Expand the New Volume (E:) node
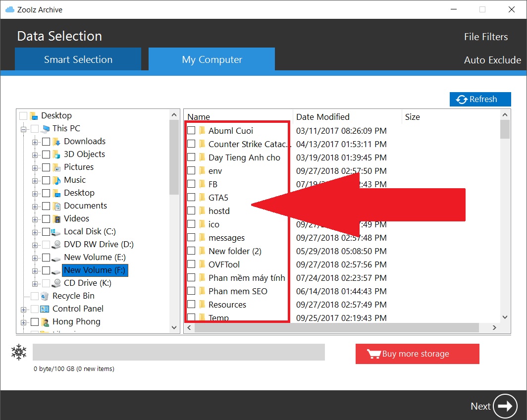The width and height of the screenshot is (527, 420). pyautogui.click(x=35, y=258)
